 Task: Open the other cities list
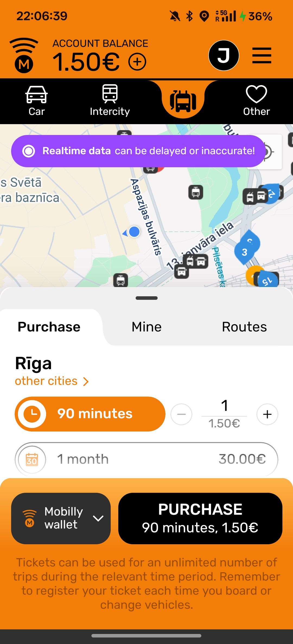52,381
